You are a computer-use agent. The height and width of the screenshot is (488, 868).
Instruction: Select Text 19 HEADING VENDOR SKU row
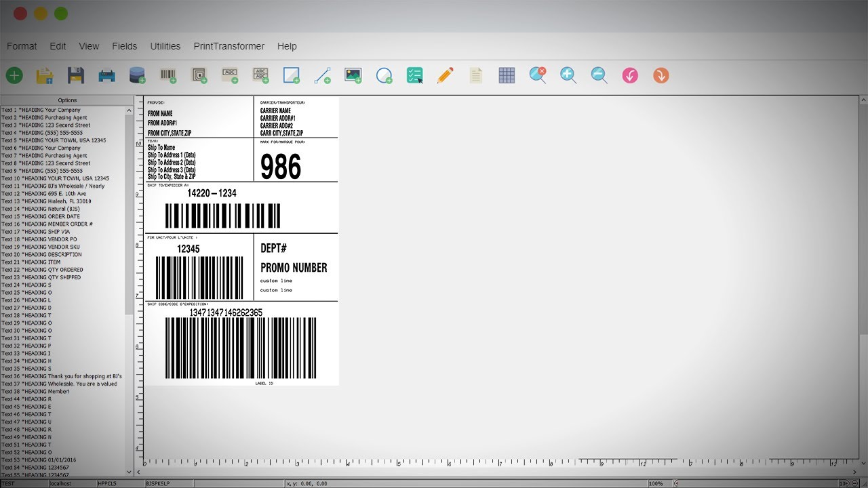(x=62, y=247)
